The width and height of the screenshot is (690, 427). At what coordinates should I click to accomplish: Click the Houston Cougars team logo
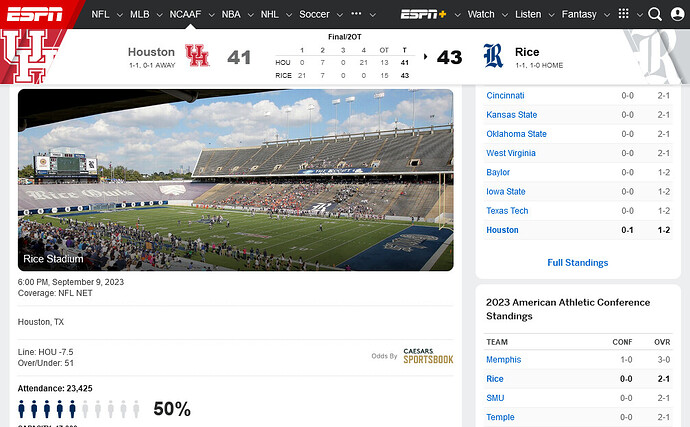(x=197, y=56)
